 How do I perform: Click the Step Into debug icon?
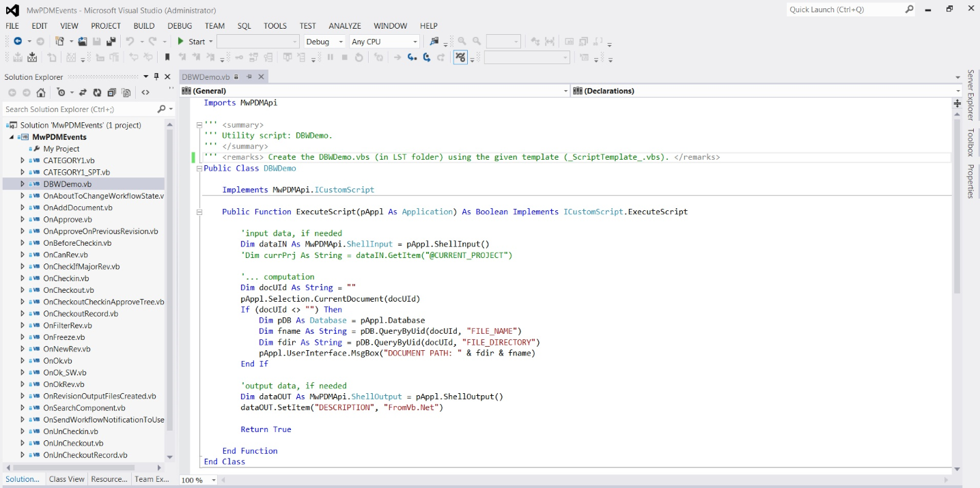tap(412, 58)
